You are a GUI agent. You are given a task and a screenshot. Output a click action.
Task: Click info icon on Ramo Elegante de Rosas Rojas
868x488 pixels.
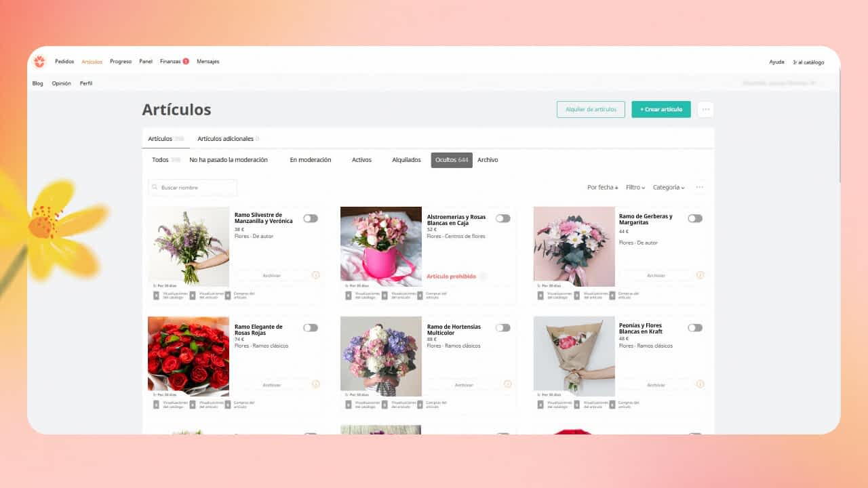coord(315,384)
